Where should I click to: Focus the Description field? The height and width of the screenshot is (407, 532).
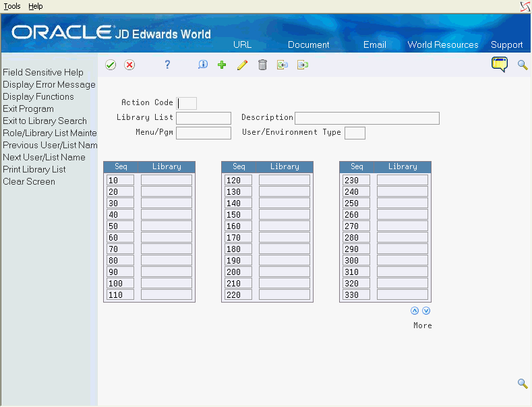[x=367, y=119]
